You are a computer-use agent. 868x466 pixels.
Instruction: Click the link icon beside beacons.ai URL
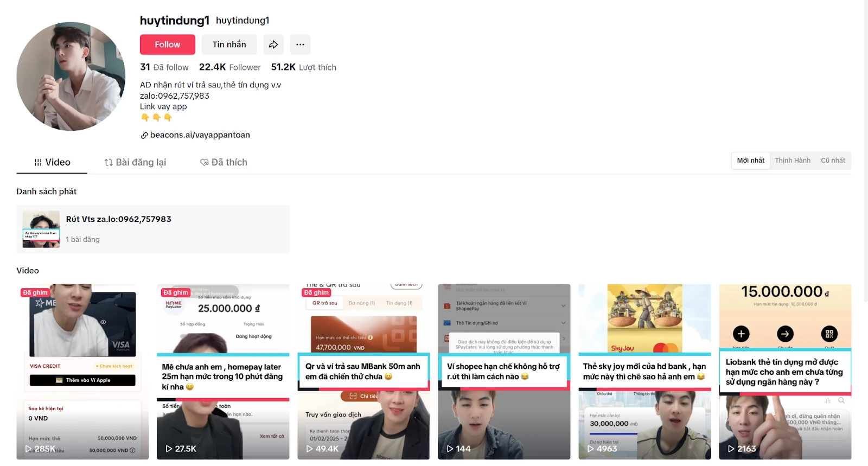click(144, 136)
